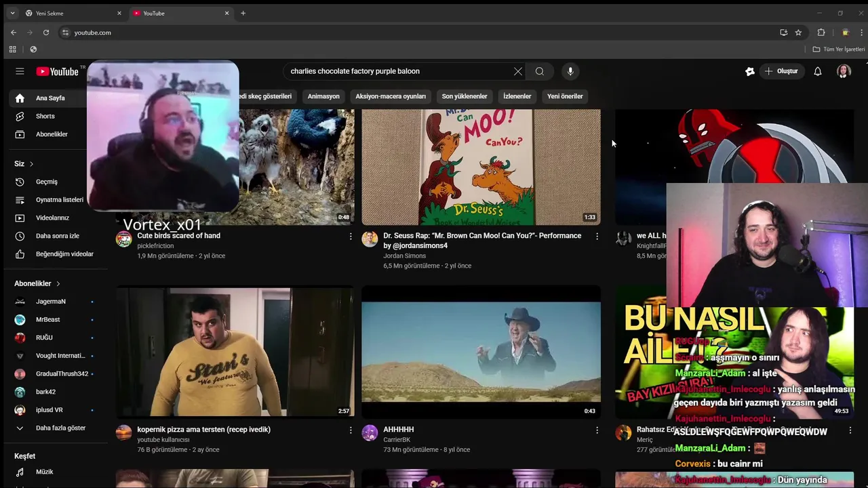The image size is (868, 488).
Task: Click the Oluştur create button
Action: tap(781, 71)
